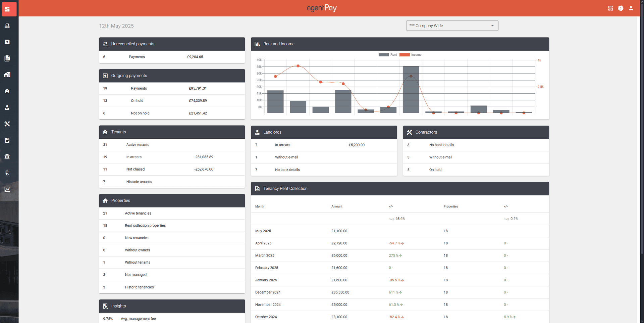Click the apps grid icon in top bar
This screenshot has height=323, width=644.
(610, 8)
